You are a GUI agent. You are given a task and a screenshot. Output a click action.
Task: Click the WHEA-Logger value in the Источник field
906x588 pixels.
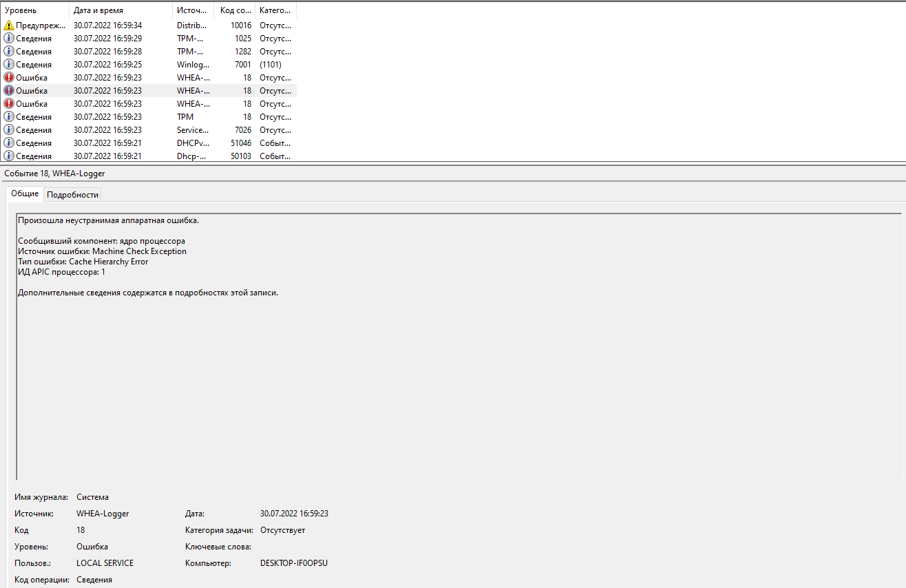103,514
